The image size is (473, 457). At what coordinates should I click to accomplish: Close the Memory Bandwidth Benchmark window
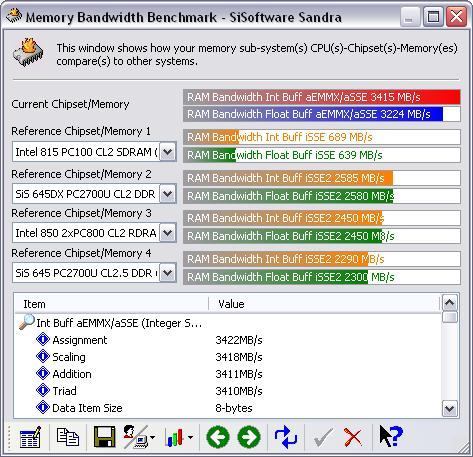click(x=456, y=16)
